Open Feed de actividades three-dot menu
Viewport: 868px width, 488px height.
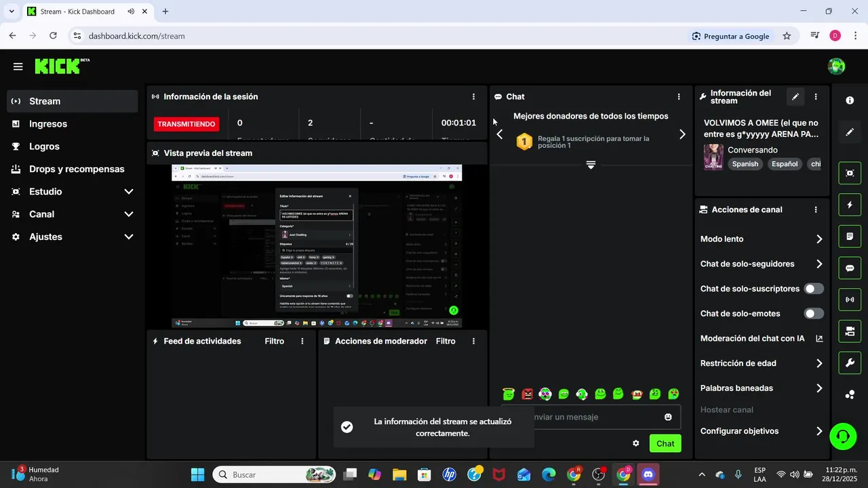click(302, 341)
